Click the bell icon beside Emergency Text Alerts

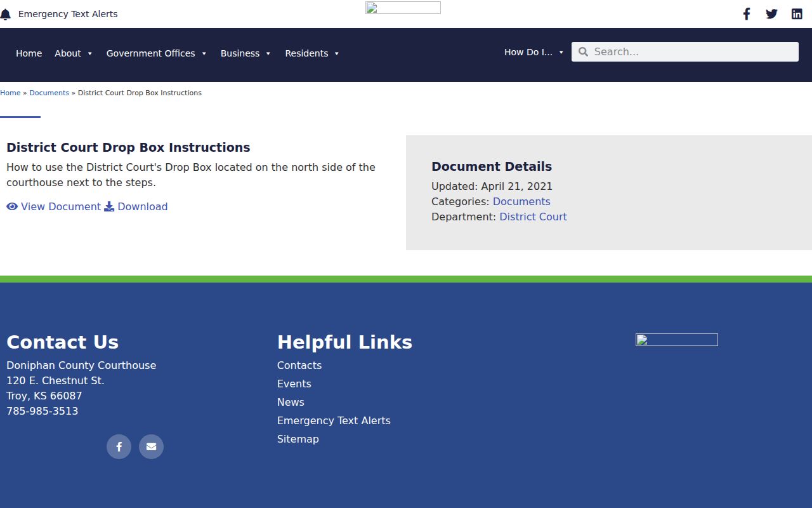[5, 15]
